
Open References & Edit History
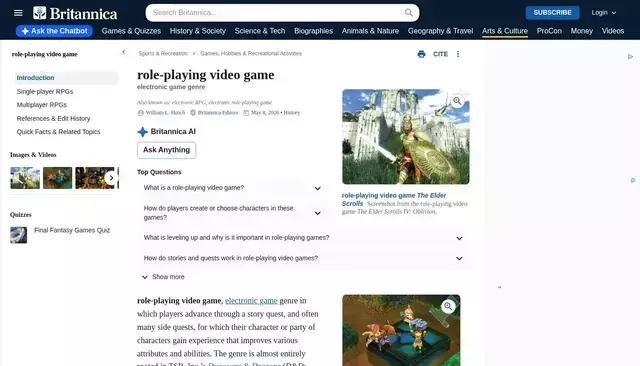tap(53, 118)
